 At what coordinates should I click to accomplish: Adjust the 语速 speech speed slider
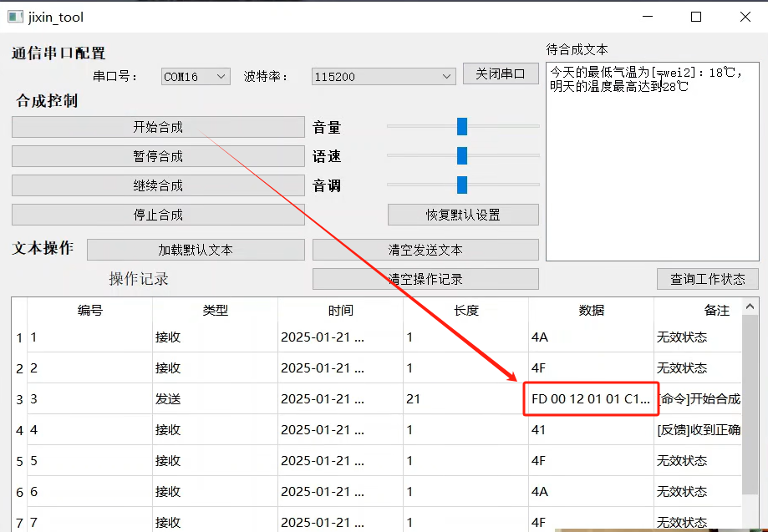pos(461,155)
